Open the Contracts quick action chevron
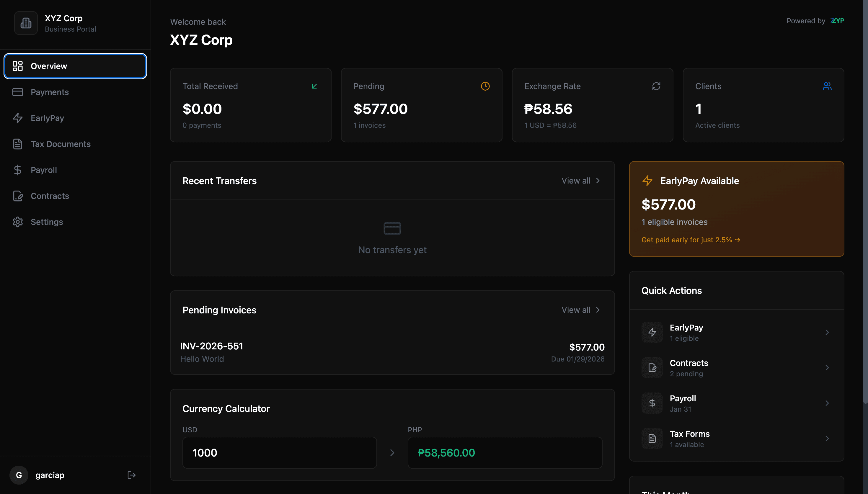868x494 pixels. pyautogui.click(x=827, y=368)
